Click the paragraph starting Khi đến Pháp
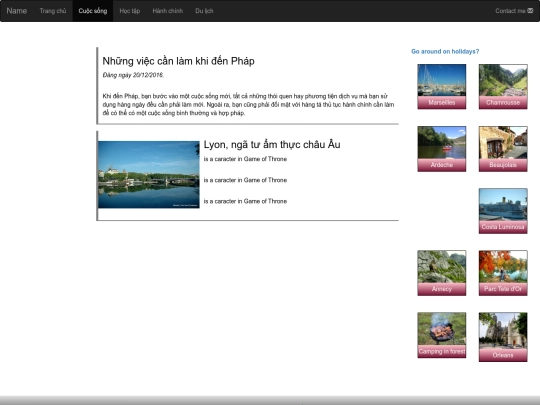 [x=248, y=104]
